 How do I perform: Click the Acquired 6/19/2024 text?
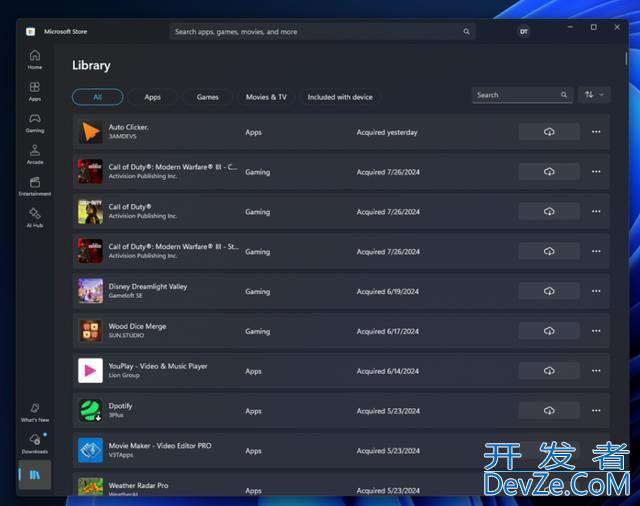click(x=388, y=291)
